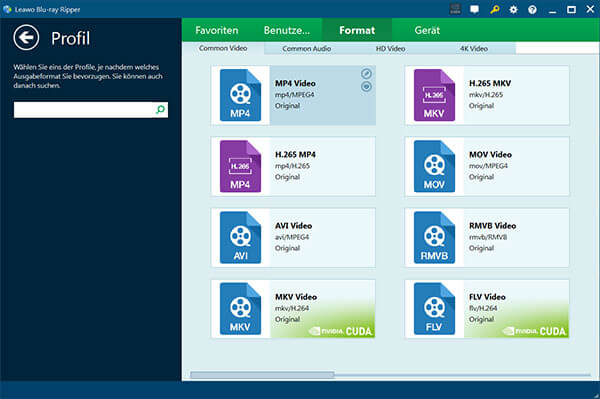Click the rmvb/RMVB codec text
The image size is (600, 399).
click(x=488, y=237)
